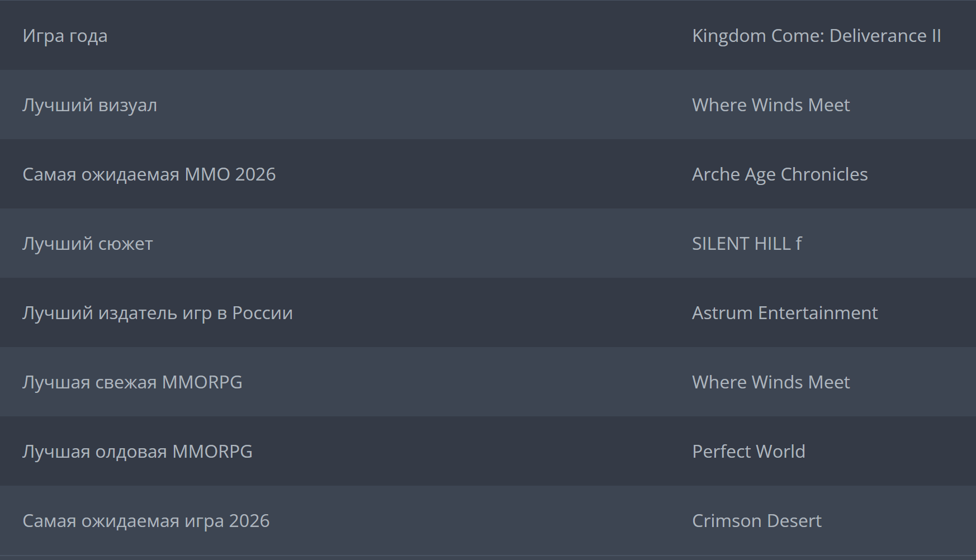This screenshot has width=976, height=560.
Task: Select the Arche Age Chronicles entry
Action: (779, 174)
